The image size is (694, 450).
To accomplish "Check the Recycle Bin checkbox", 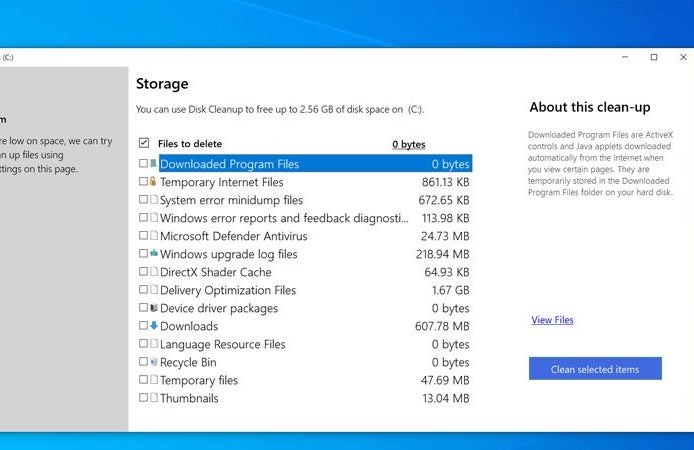I will 143,362.
